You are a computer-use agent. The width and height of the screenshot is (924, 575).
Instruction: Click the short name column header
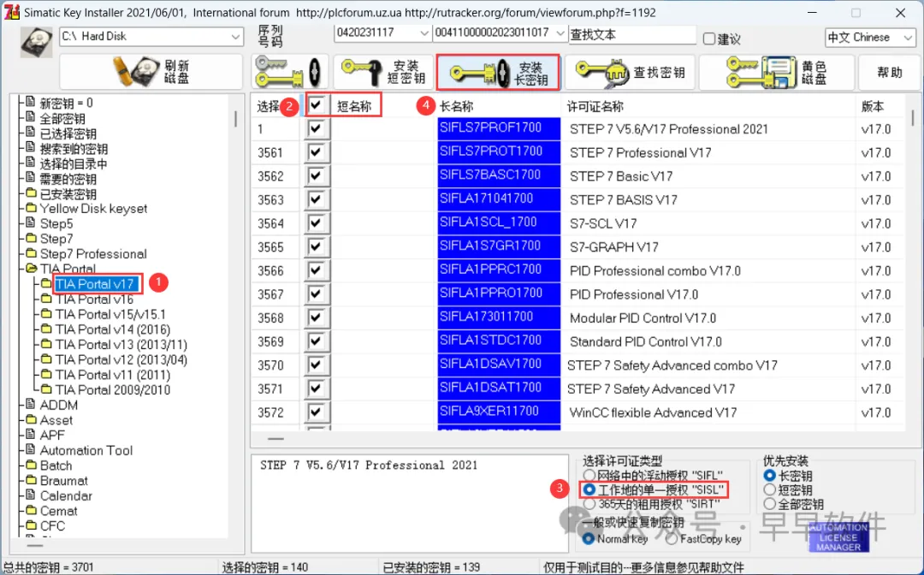click(354, 106)
